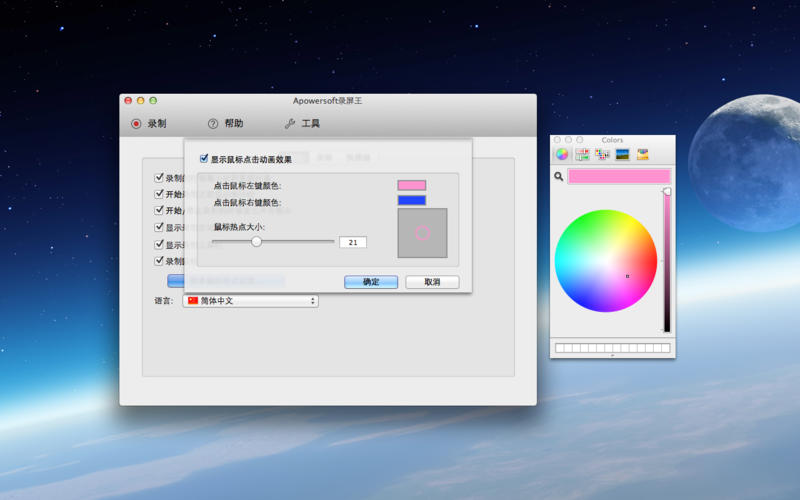Click the wrench 工具 tools icon

click(x=290, y=124)
